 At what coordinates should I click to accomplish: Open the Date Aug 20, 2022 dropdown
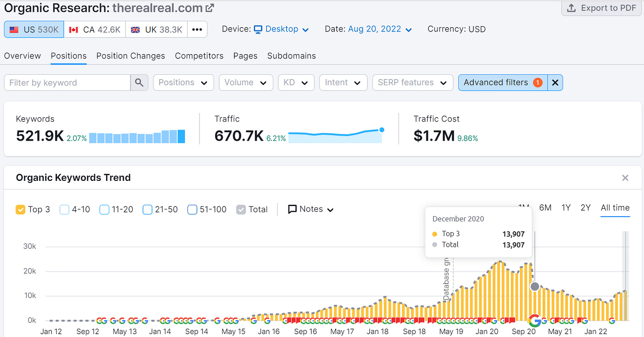[380, 29]
